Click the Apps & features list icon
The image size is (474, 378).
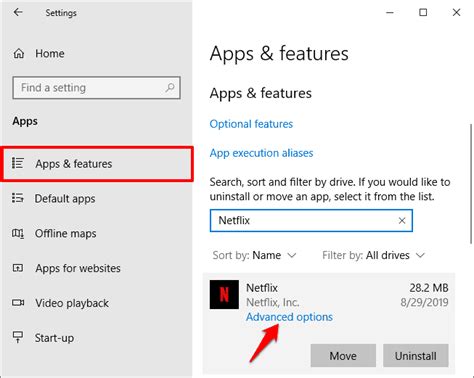coord(18,163)
